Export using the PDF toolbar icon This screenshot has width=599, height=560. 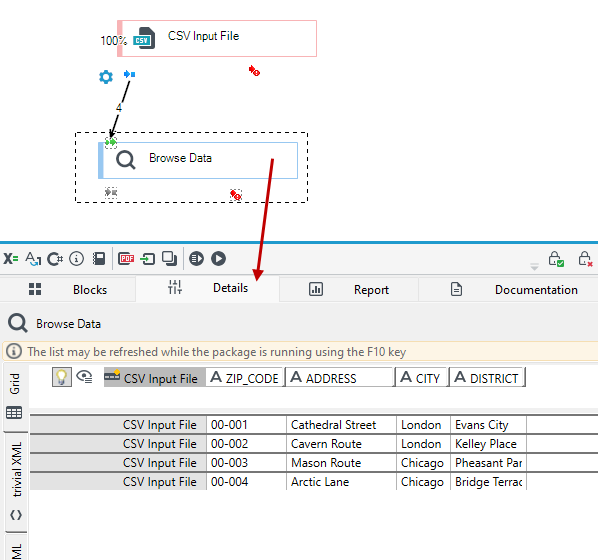click(x=126, y=259)
